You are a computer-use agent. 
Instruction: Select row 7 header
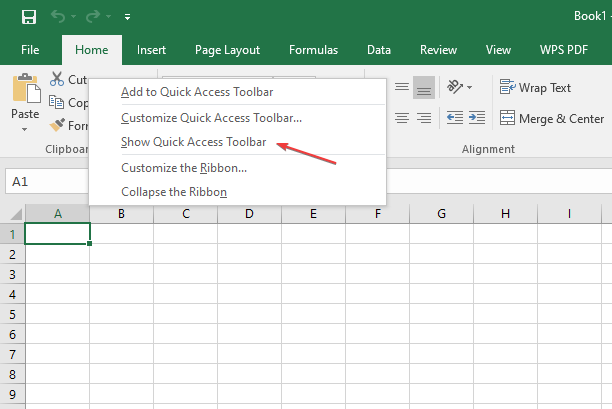pos(12,354)
